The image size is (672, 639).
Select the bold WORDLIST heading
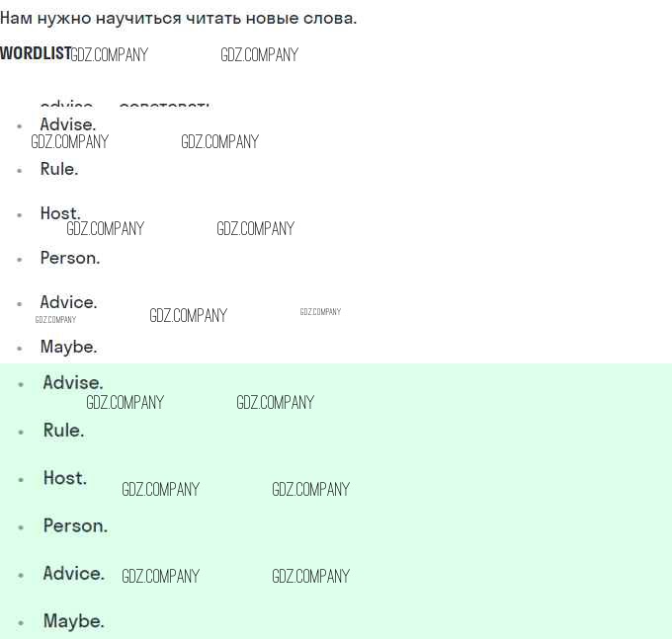click(36, 53)
